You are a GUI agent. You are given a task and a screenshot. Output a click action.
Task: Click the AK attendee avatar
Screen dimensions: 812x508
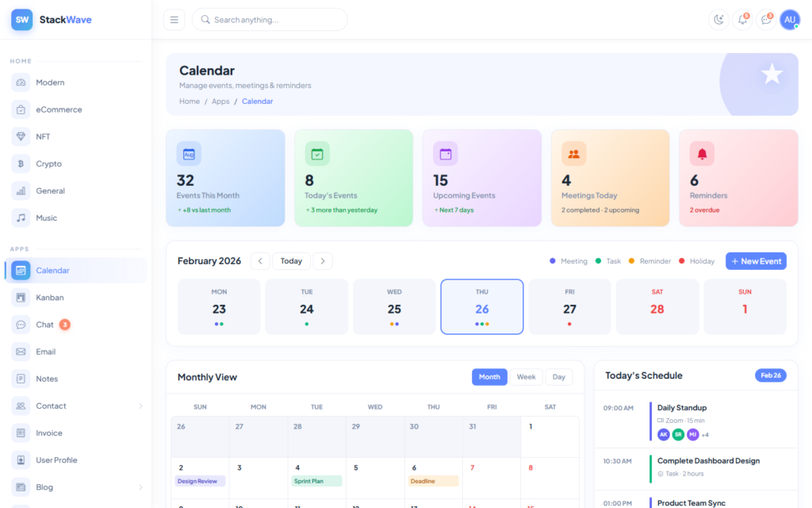(664, 434)
